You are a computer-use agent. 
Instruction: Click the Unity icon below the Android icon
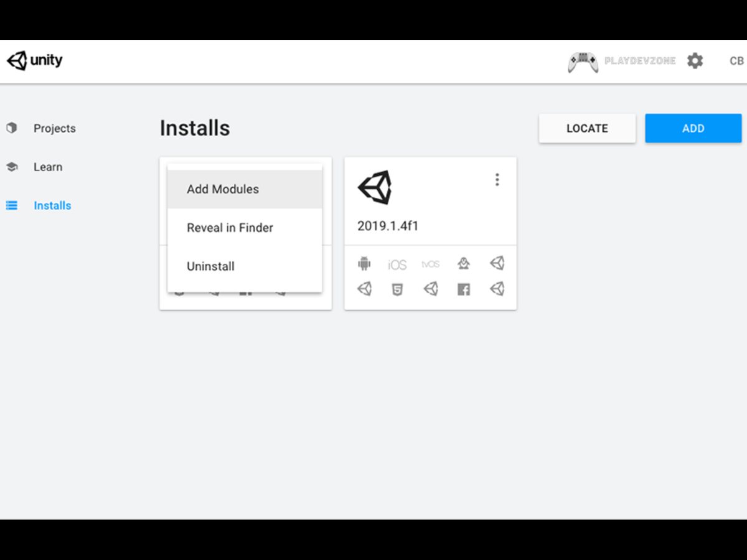click(364, 289)
